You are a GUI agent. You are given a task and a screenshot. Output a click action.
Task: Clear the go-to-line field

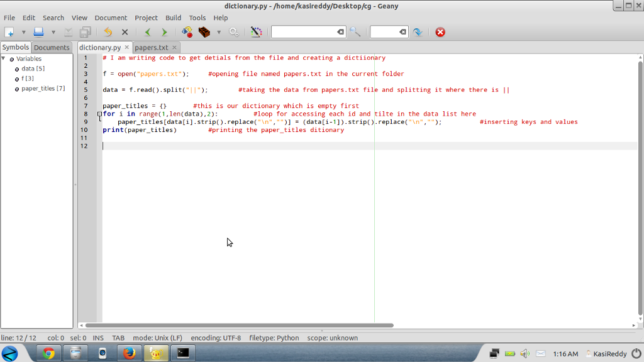click(403, 32)
